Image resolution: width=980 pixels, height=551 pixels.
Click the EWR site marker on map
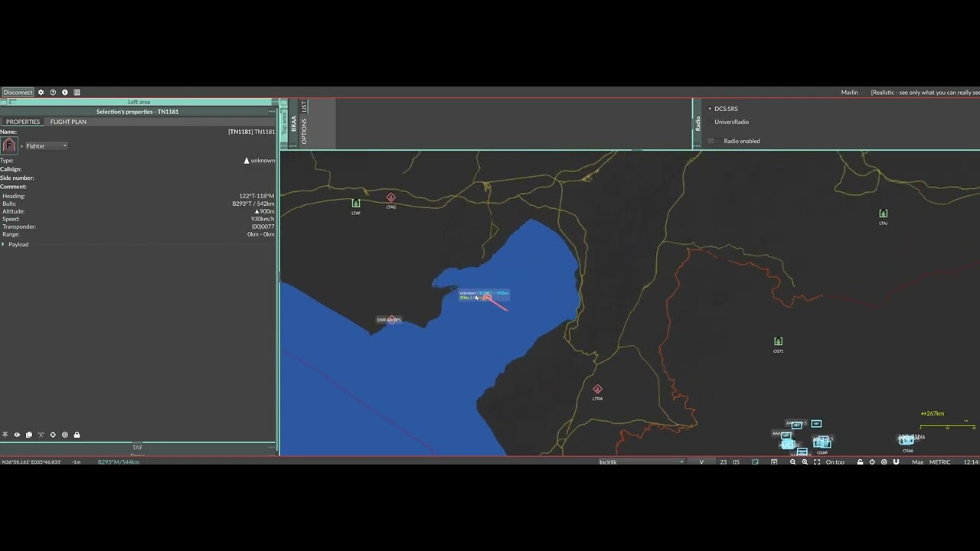point(392,320)
